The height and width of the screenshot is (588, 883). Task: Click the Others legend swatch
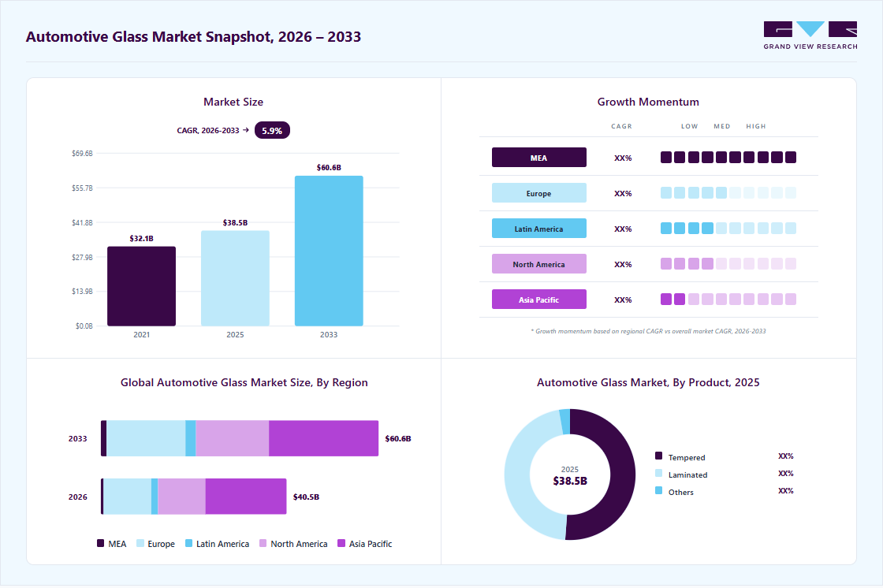[659, 490]
